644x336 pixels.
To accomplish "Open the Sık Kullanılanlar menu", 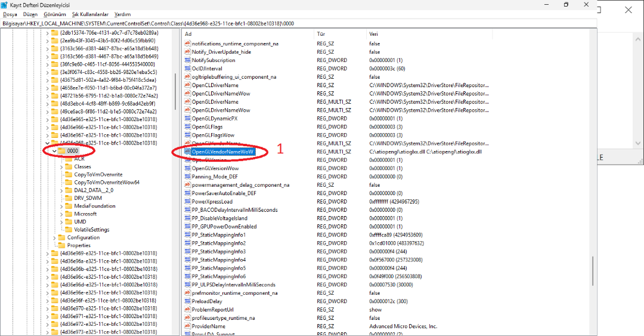I will 91,14.
